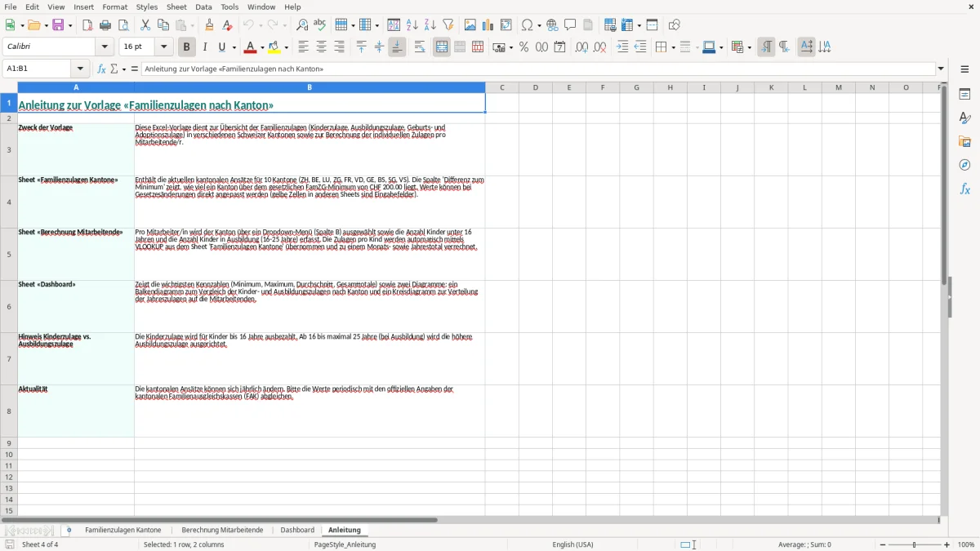Insert a pivot table
The image size is (980, 551).
click(x=506, y=25)
